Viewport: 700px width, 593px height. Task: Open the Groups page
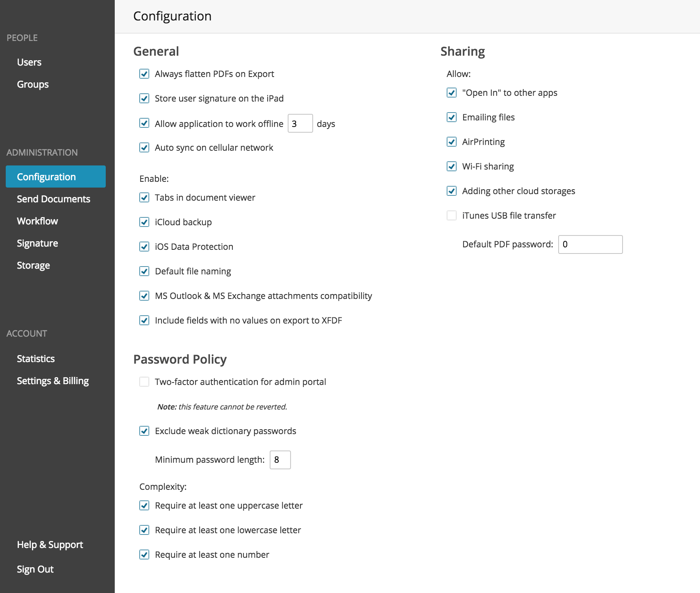click(32, 84)
